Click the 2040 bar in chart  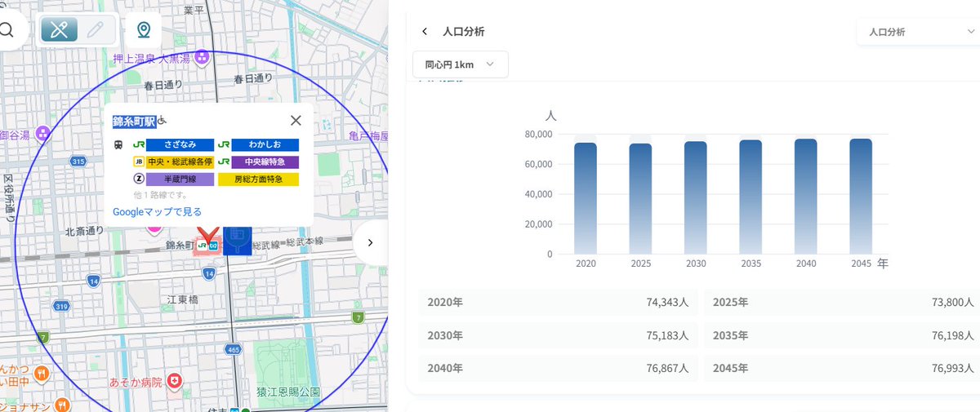(806, 196)
